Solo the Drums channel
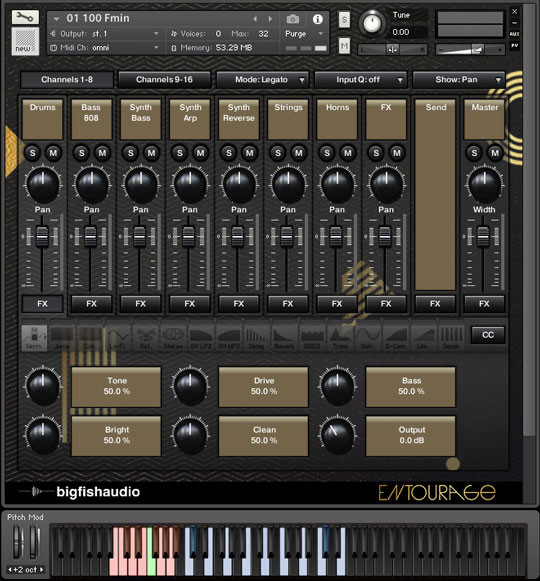540x581 pixels. point(33,153)
